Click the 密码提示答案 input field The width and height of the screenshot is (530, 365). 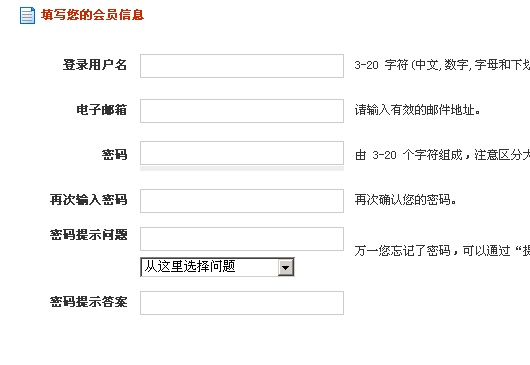pyautogui.click(x=242, y=303)
